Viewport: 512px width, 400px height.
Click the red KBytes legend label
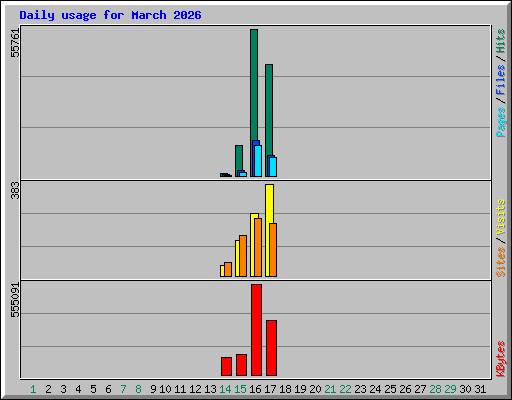tap(500, 359)
